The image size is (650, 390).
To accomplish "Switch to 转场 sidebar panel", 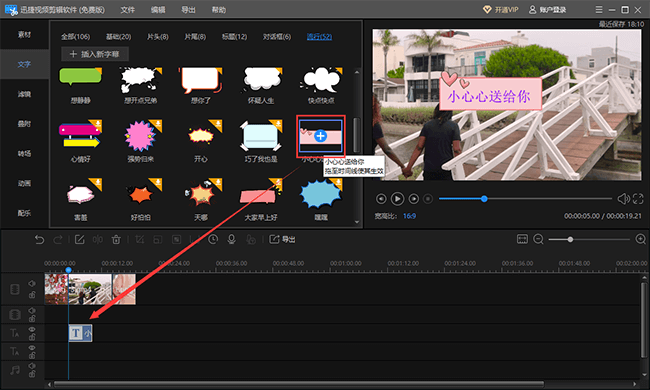I will tap(24, 153).
